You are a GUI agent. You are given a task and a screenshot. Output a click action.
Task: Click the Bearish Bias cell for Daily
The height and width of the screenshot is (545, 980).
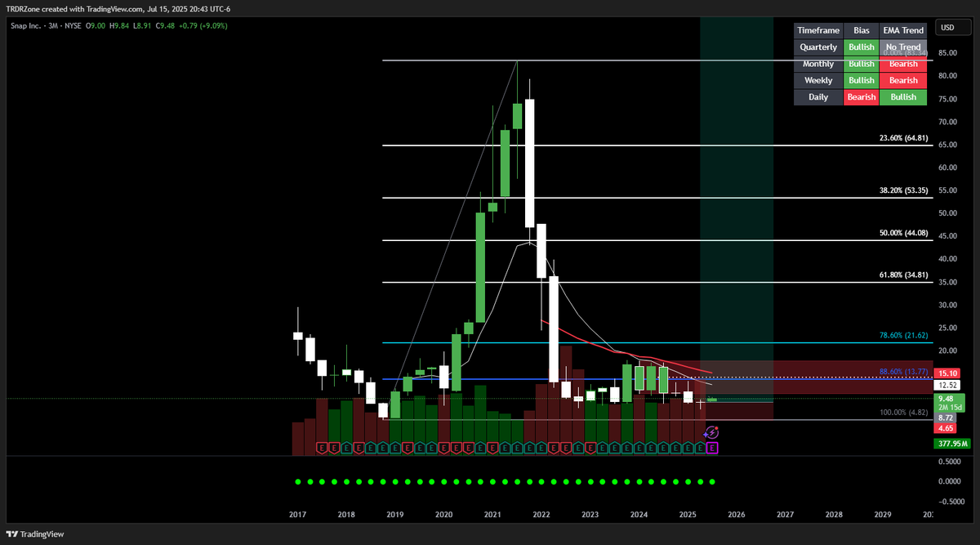click(x=861, y=97)
